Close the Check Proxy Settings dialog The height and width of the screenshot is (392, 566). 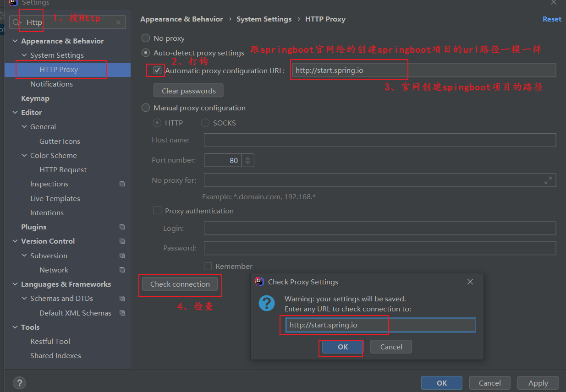pos(470,282)
